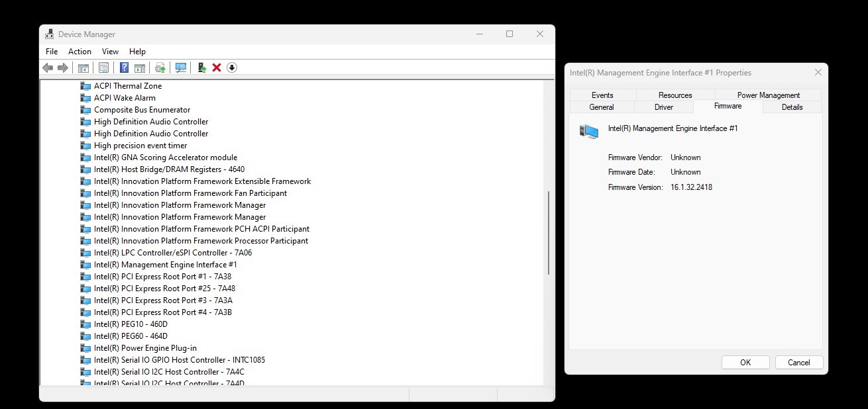868x409 pixels.
Task: Switch to the Resources tab
Action: (x=675, y=95)
